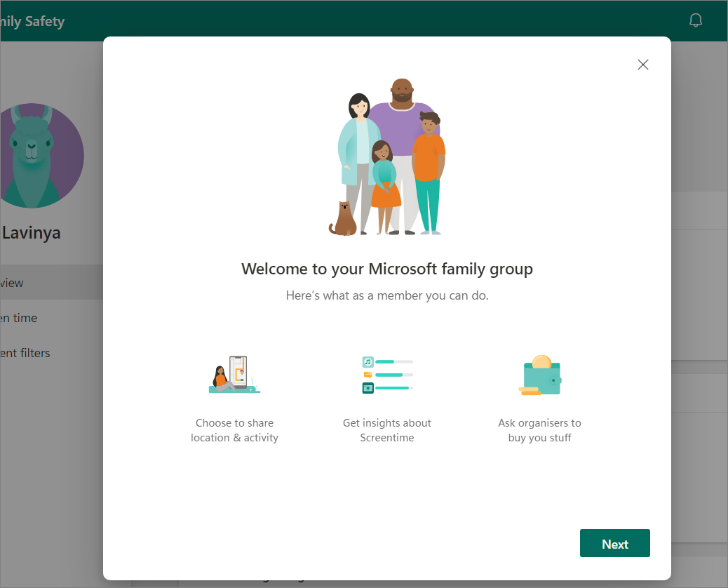This screenshot has height=588, width=728.
Task: Click the Lavinya name label
Action: point(31,233)
